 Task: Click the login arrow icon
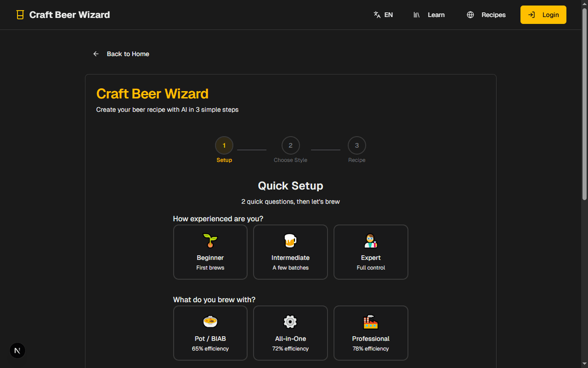(x=531, y=15)
